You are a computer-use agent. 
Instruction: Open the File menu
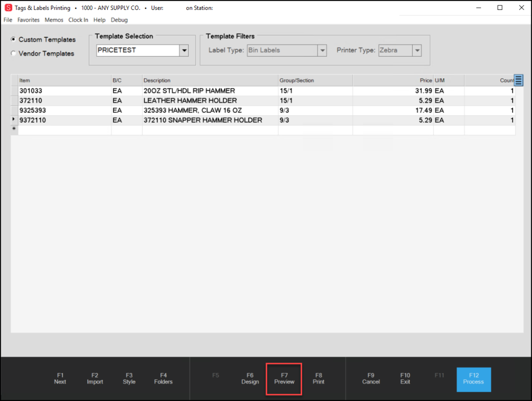tap(8, 20)
